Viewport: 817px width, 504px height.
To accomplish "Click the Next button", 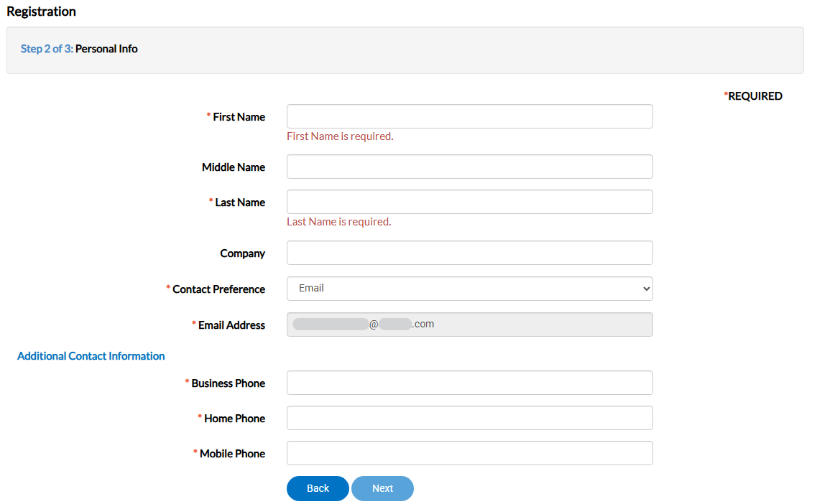I will click(382, 488).
